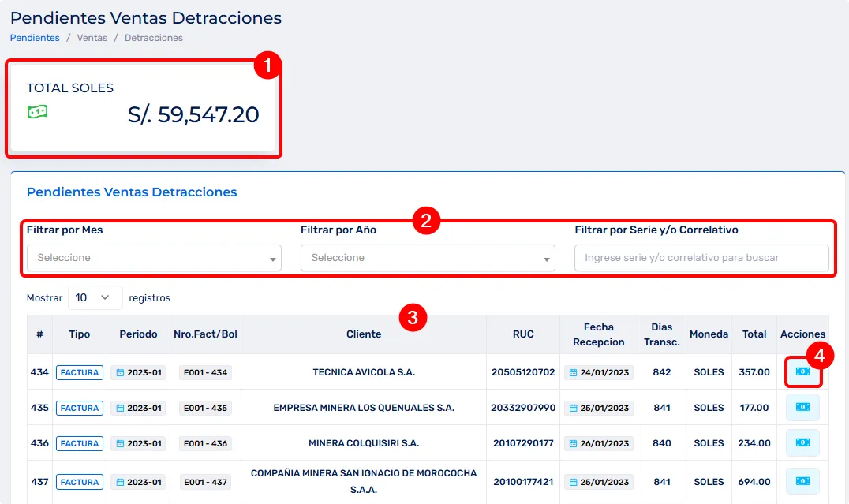Click payment action icon for MINERA COLQUISIRI
Screen dimensions: 849x504
(x=802, y=442)
